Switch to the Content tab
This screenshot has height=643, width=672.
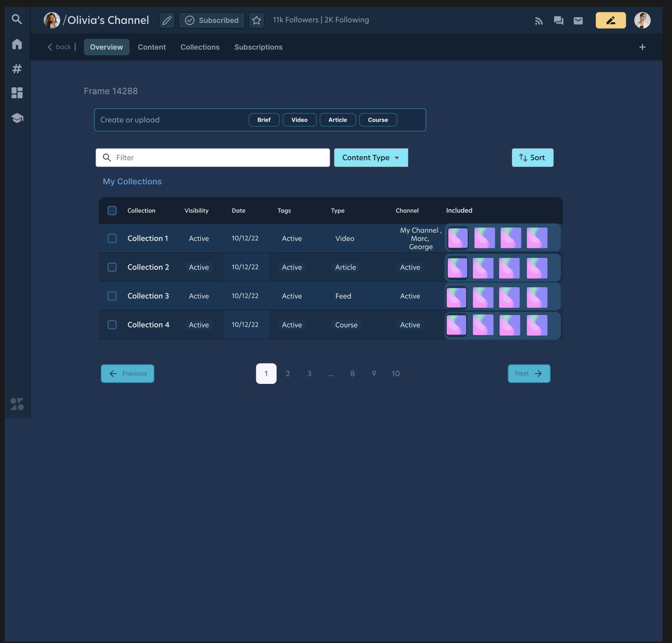pos(152,47)
